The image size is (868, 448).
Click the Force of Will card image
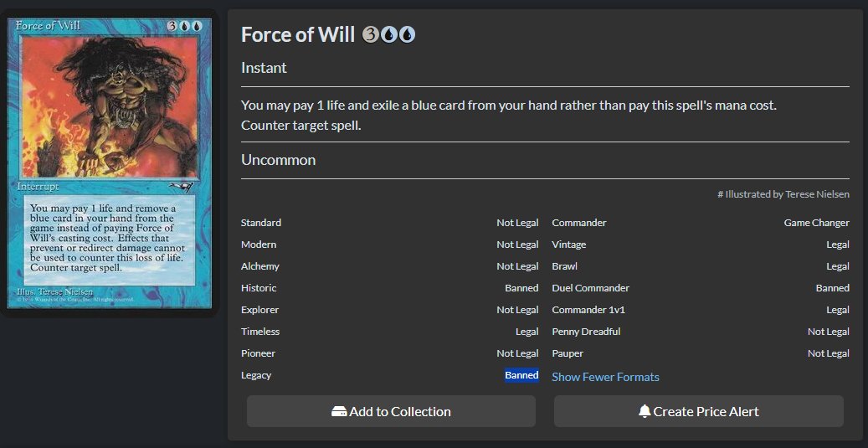pyautogui.click(x=109, y=162)
